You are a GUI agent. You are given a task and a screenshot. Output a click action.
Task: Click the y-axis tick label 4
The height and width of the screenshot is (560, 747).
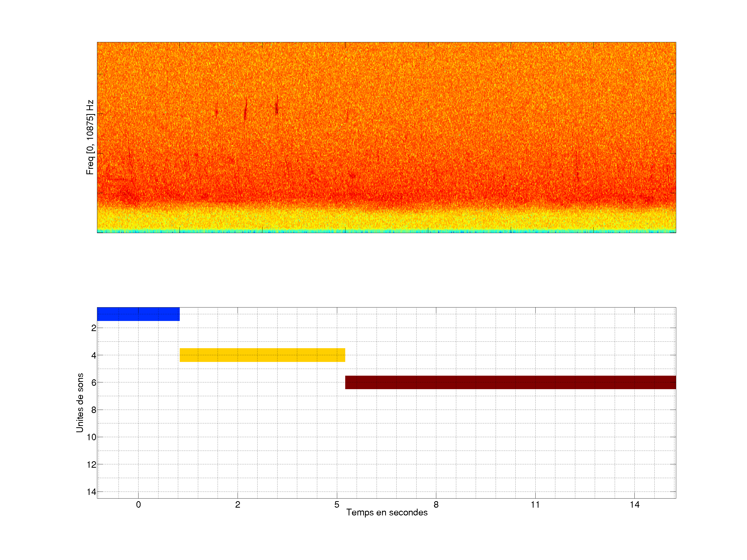pyautogui.click(x=94, y=355)
